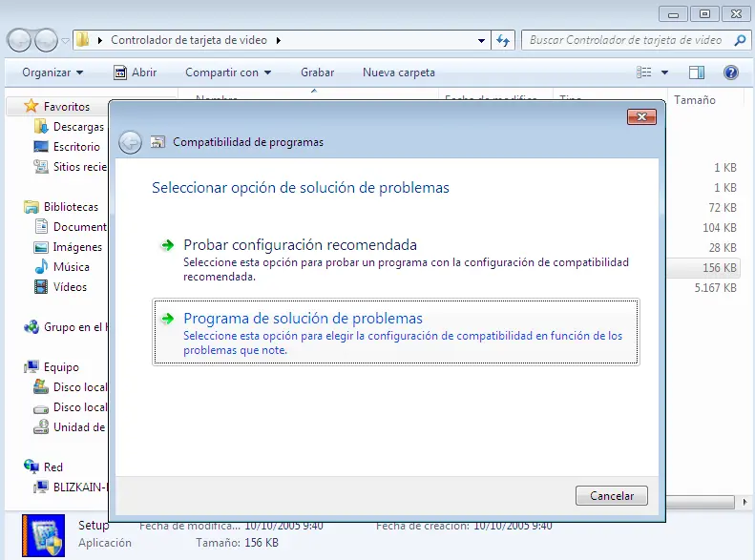Select Favoritos in navigation pane
The width and height of the screenshot is (755, 560).
pyautogui.click(x=57, y=106)
